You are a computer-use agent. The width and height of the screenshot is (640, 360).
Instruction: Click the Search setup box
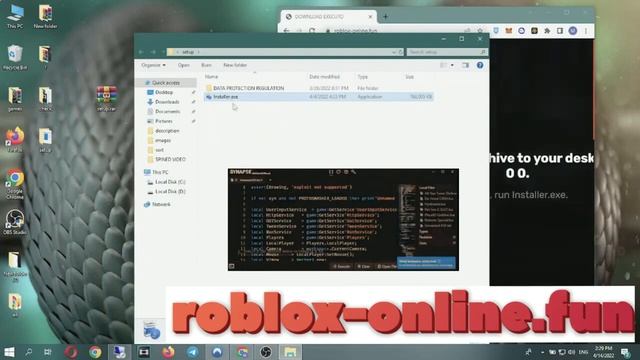click(x=447, y=52)
